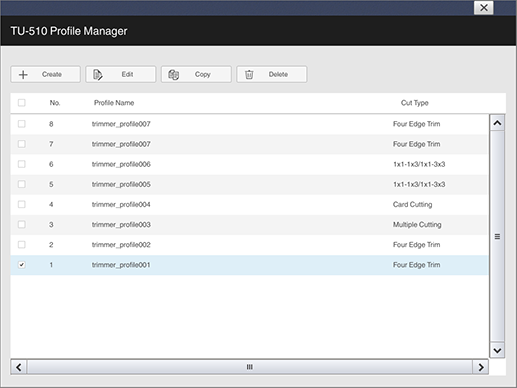Click the horizontal scrollbar left arrow
The height and width of the screenshot is (388, 517).
tap(19, 367)
